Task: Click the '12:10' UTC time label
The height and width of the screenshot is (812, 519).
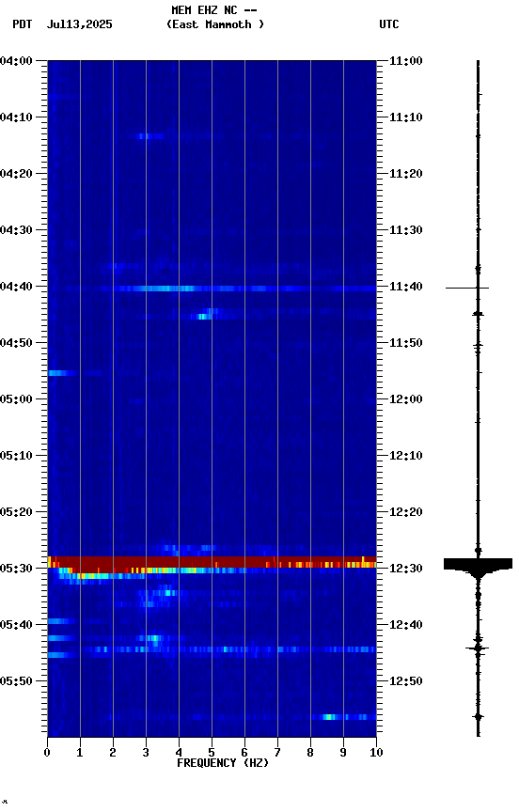Action: 406,456
